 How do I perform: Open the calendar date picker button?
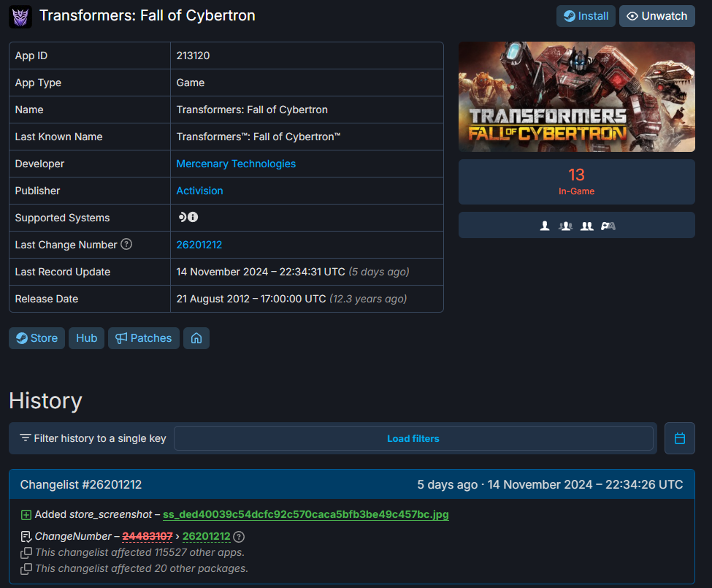[679, 438]
